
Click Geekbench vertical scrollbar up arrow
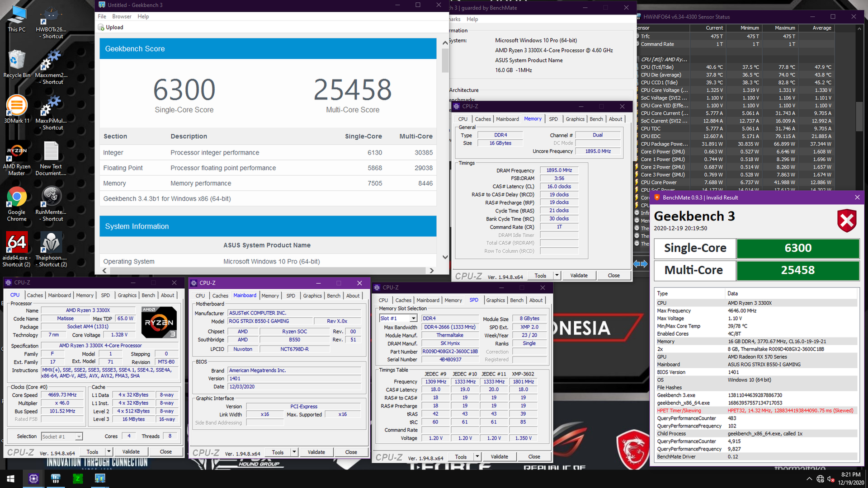coord(445,43)
